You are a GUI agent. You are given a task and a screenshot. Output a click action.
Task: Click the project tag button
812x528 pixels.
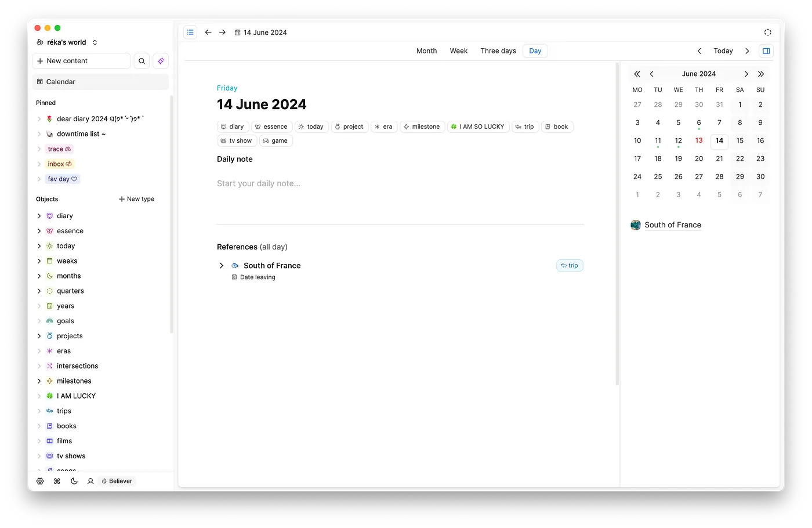(349, 126)
